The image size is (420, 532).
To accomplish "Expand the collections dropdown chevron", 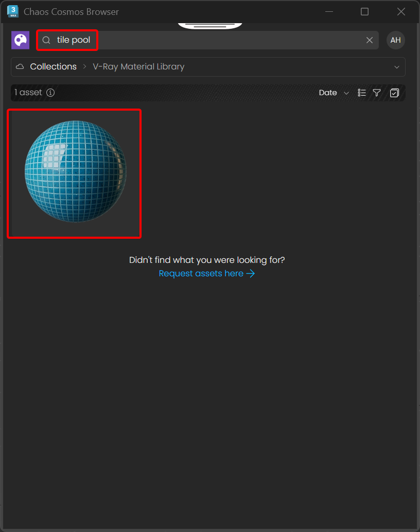I will coord(397,67).
